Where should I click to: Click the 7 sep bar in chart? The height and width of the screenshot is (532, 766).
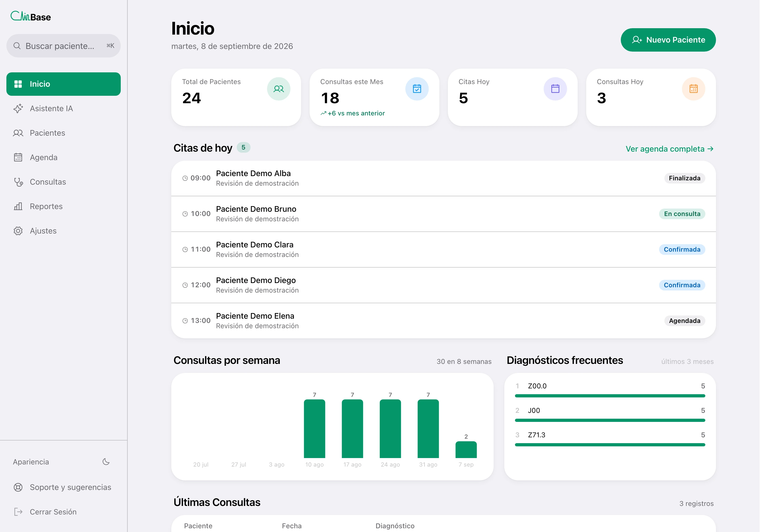(466, 450)
